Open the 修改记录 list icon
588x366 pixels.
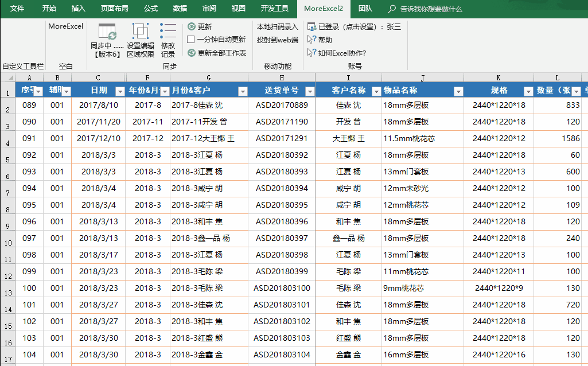coord(168,31)
